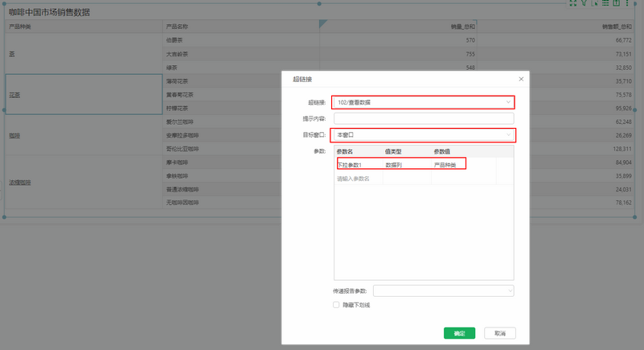Click the green 确定 button
This screenshot has height=350, width=644.
pyautogui.click(x=459, y=333)
